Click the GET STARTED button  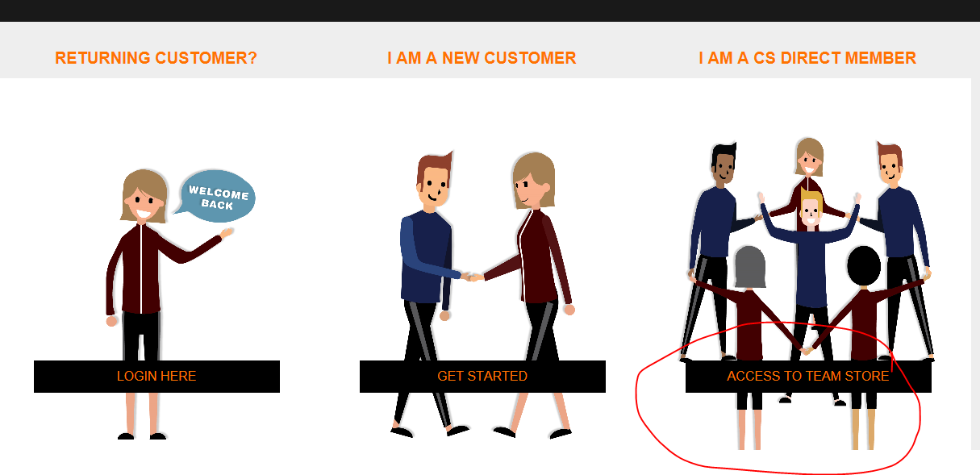482,377
